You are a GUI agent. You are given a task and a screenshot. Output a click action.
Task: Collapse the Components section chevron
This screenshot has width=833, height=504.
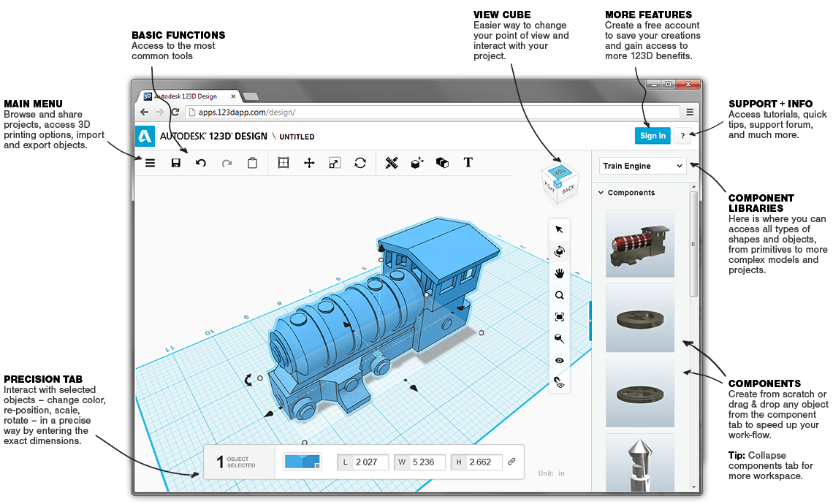tap(601, 193)
